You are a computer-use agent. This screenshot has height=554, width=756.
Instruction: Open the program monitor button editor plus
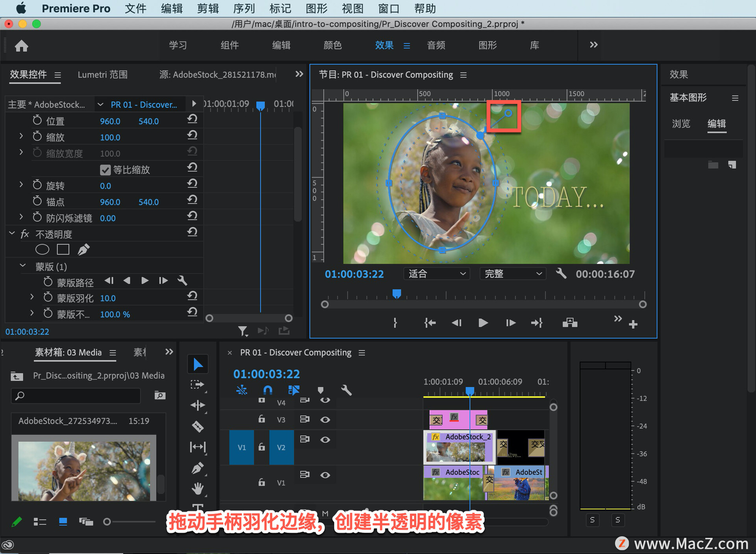click(x=633, y=324)
